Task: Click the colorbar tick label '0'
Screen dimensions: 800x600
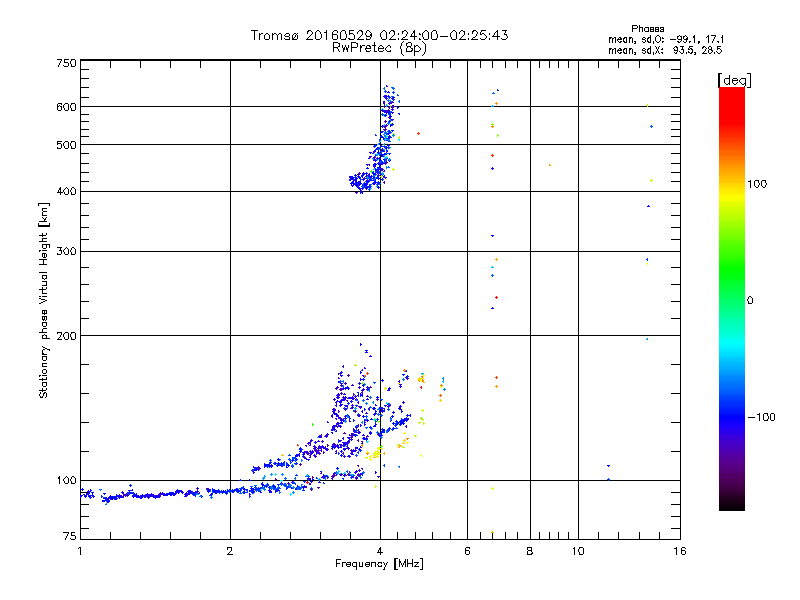Action: coord(750,301)
